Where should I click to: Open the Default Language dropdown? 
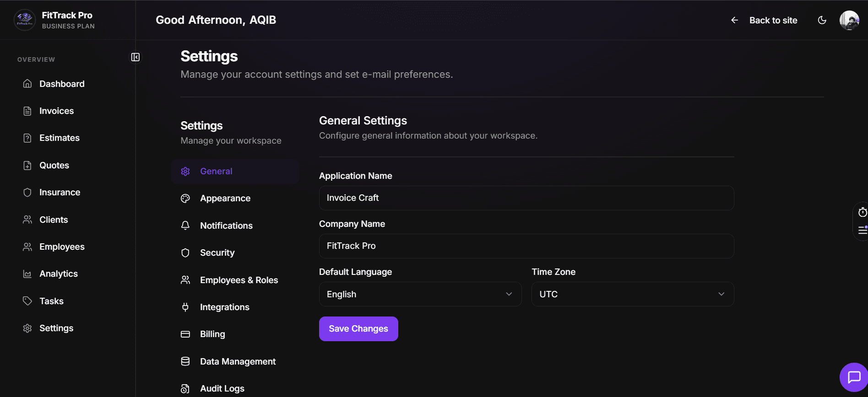(x=420, y=294)
